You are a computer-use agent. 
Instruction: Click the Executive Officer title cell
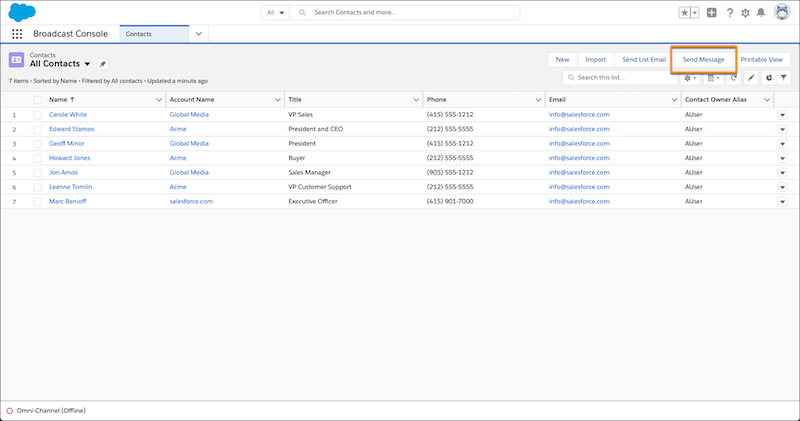pos(313,201)
